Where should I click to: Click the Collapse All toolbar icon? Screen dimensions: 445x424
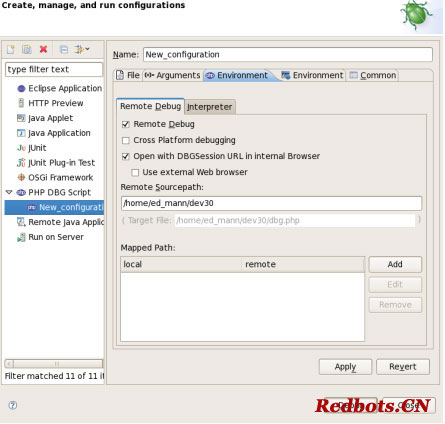click(x=64, y=49)
